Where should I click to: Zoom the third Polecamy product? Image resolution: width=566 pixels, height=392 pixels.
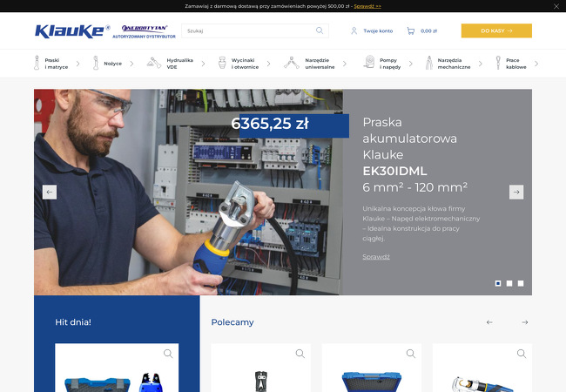(522, 354)
